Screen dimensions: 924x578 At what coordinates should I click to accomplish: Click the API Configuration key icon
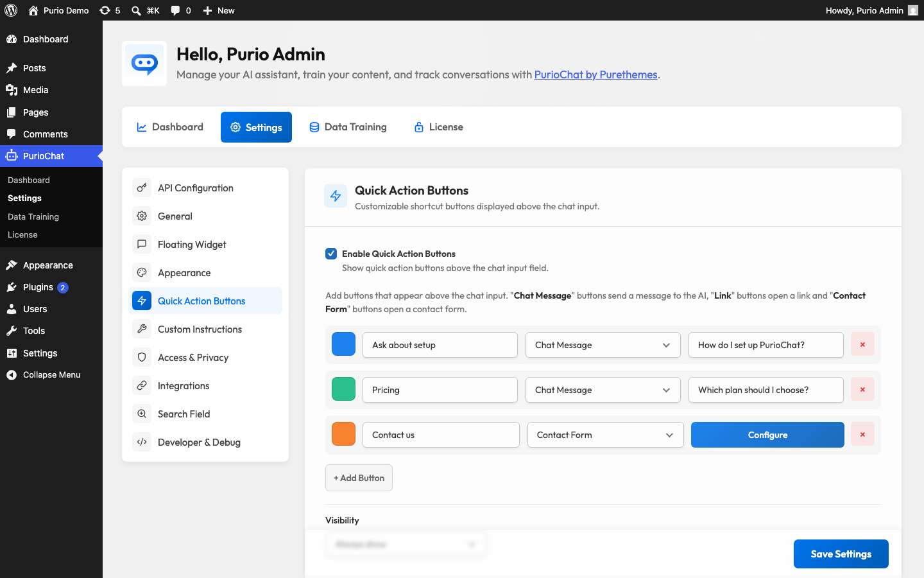point(142,188)
